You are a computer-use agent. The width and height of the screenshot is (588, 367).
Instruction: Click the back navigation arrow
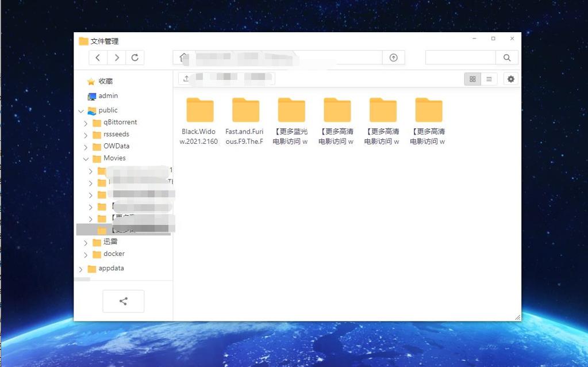(x=98, y=58)
